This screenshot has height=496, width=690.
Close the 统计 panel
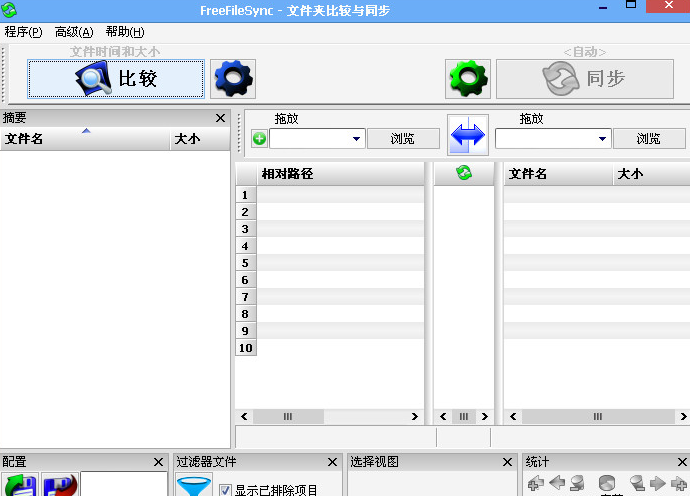click(682, 462)
